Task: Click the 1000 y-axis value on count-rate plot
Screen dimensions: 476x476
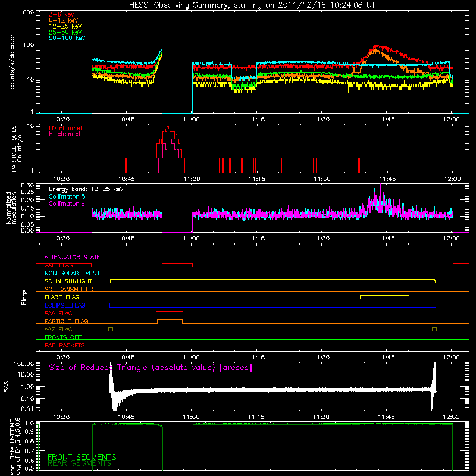Action: pyautogui.click(x=27, y=12)
